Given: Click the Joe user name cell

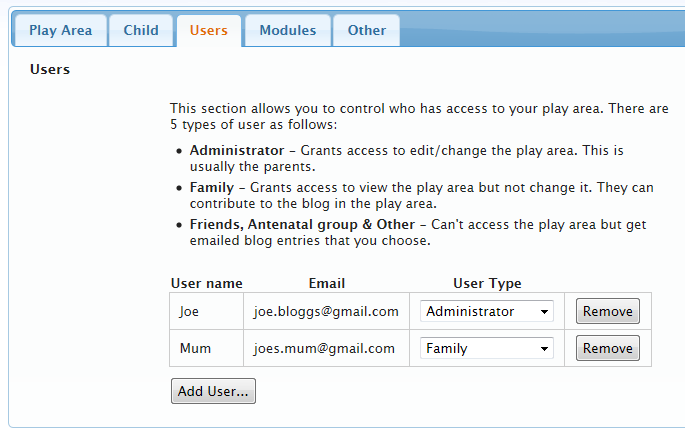Looking at the screenshot, I should click(189, 311).
